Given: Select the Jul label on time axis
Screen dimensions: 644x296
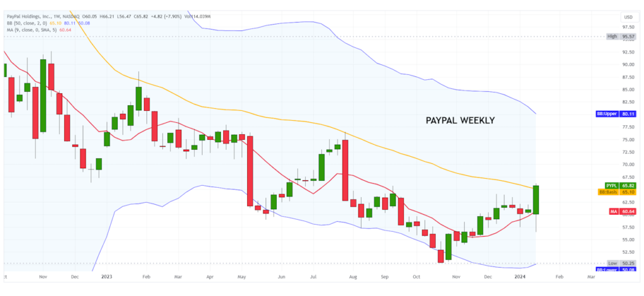Looking at the screenshot, I should (x=313, y=276).
